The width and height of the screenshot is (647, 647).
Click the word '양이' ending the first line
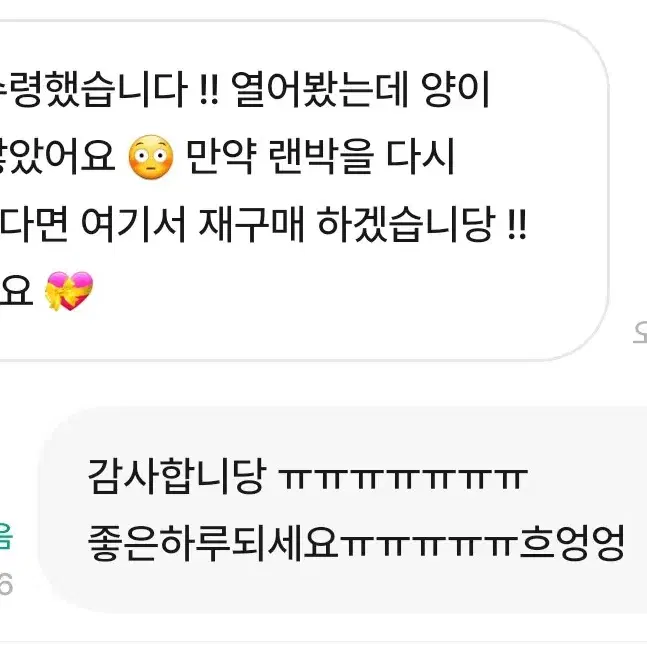456,89
